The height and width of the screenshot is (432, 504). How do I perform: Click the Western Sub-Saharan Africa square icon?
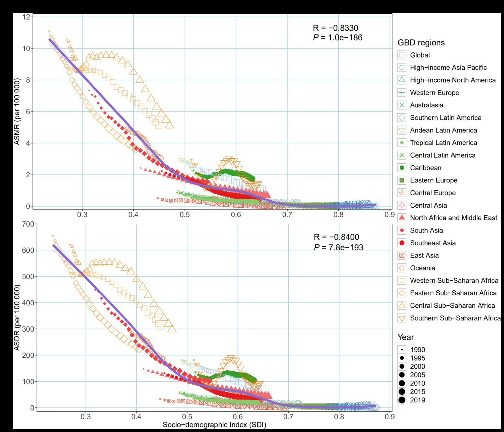(x=402, y=280)
